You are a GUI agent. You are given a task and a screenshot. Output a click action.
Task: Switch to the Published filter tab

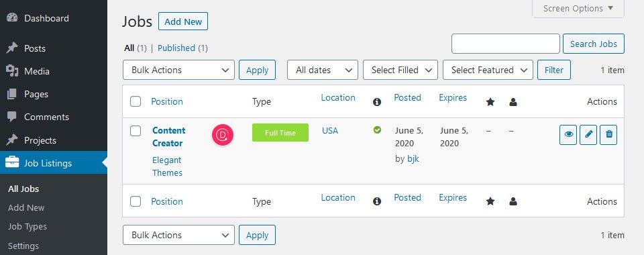[x=176, y=48]
